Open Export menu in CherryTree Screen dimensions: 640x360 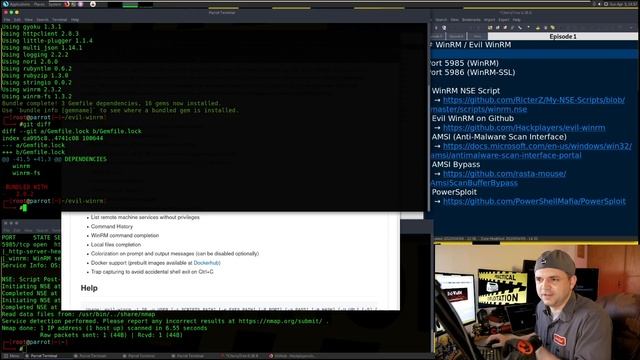(504, 20)
